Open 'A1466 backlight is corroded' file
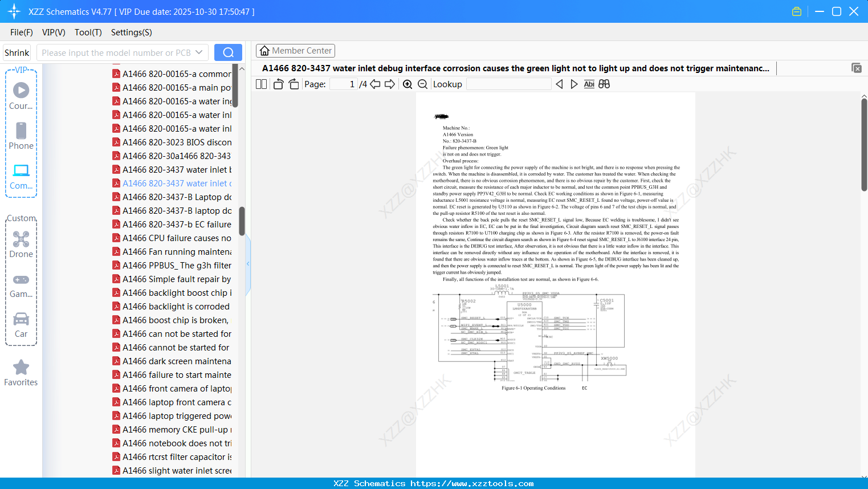The width and height of the screenshot is (868, 489). coord(172,307)
